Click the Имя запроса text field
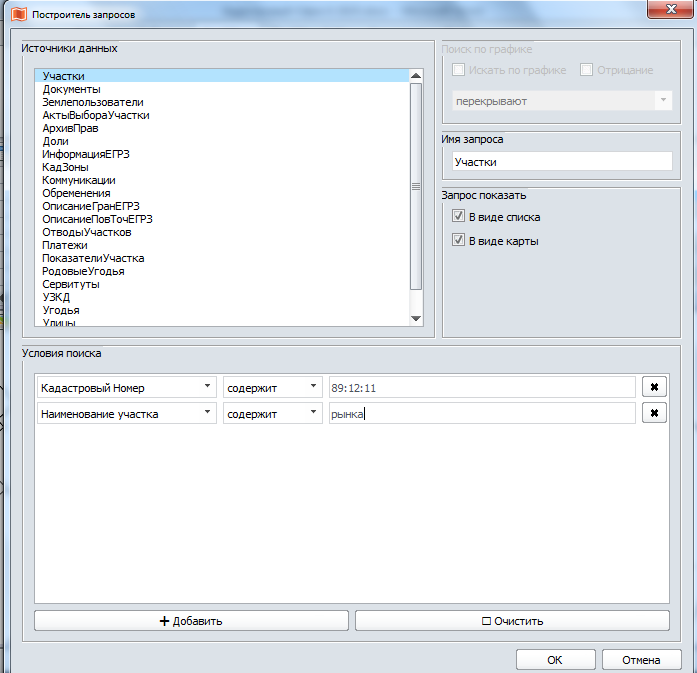697x673 pixels. 560,161
